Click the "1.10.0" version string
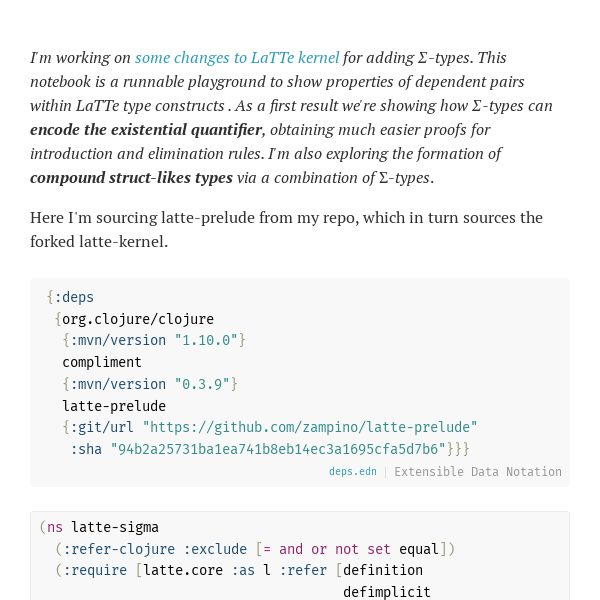The image size is (600, 600). [206, 340]
